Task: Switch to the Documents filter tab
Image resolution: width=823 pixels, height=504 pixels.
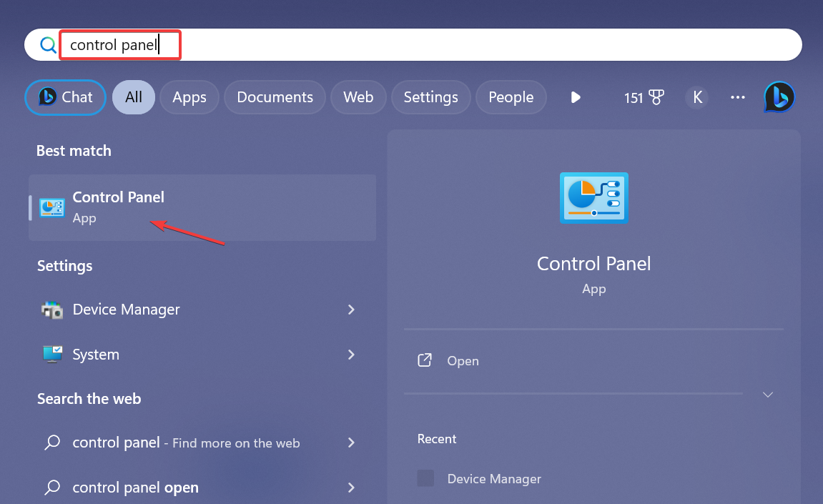Action: (x=275, y=97)
